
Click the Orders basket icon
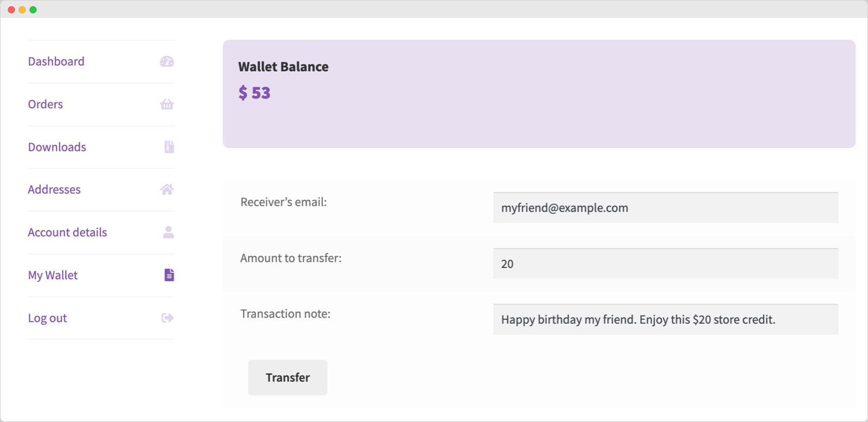pyautogui.click(x=167, y=104)
